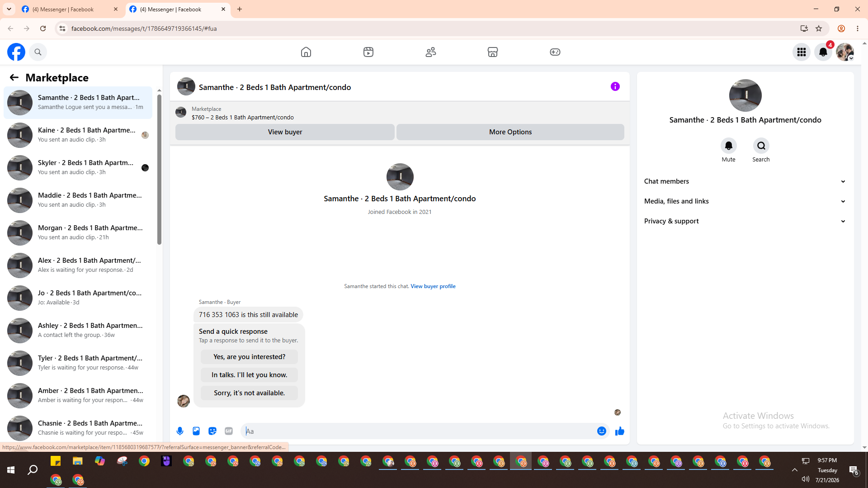The width and height of the screenshot is (868, 488).
Task: Open the notifications bell
Action: [x=823, y=52]
